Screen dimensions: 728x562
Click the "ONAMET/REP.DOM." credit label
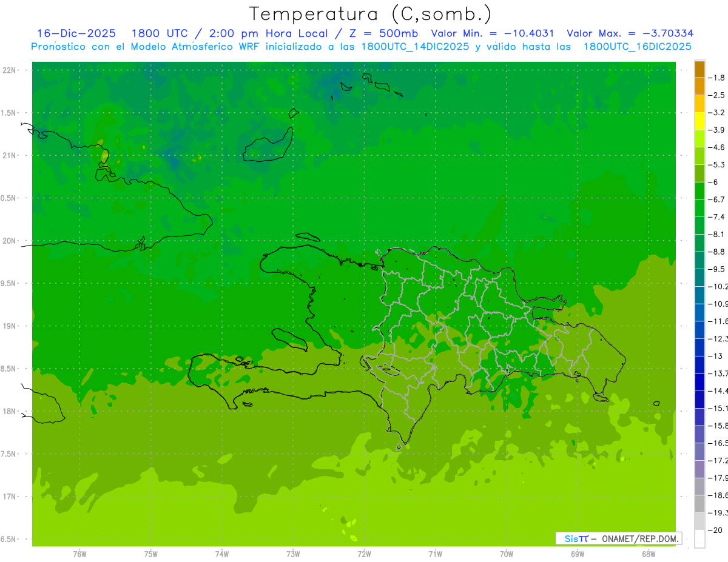tap(639, 538)
